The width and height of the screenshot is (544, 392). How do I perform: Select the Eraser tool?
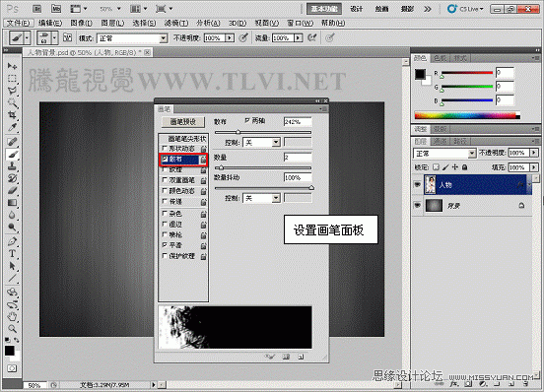[12, 190]
